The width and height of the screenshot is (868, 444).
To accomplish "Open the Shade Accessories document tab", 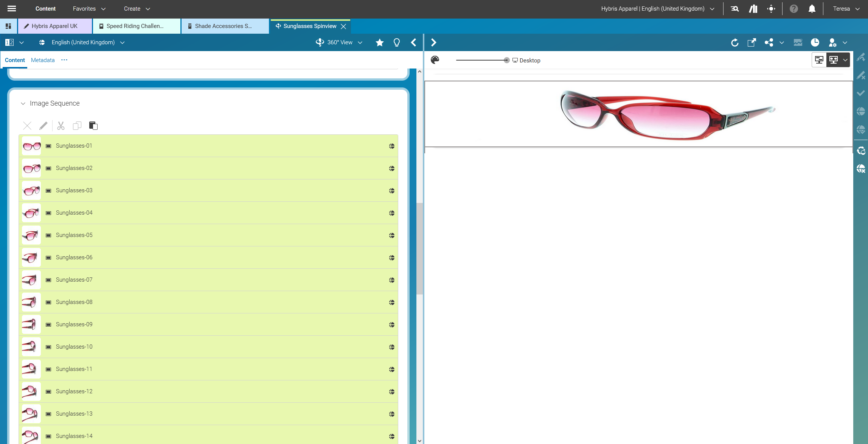I will coord(223,26).
